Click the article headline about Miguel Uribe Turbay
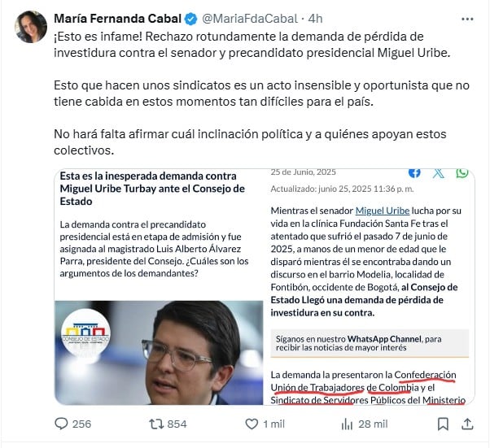490x448 pixels. click(x=152, y=189)
